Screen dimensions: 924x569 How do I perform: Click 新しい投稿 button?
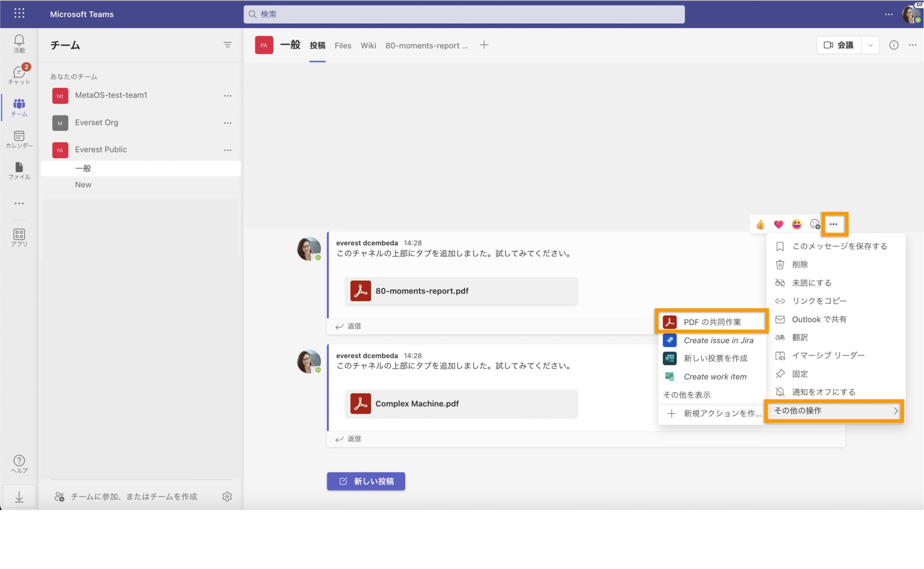pyautogui.click(x=366, y=481)
